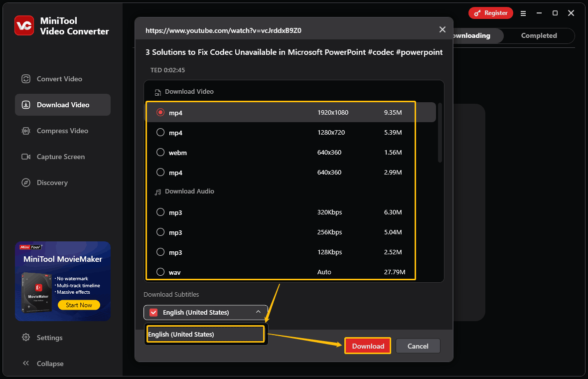Click the 1280x720 resolution value
Screen dimensions: 588x379
tap(331, 133)
